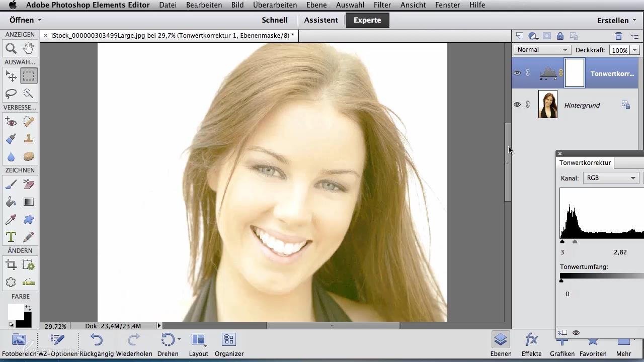Screen dimensions: 644x362
Task: Open the new adjustment layer menu
Action: 533,36
